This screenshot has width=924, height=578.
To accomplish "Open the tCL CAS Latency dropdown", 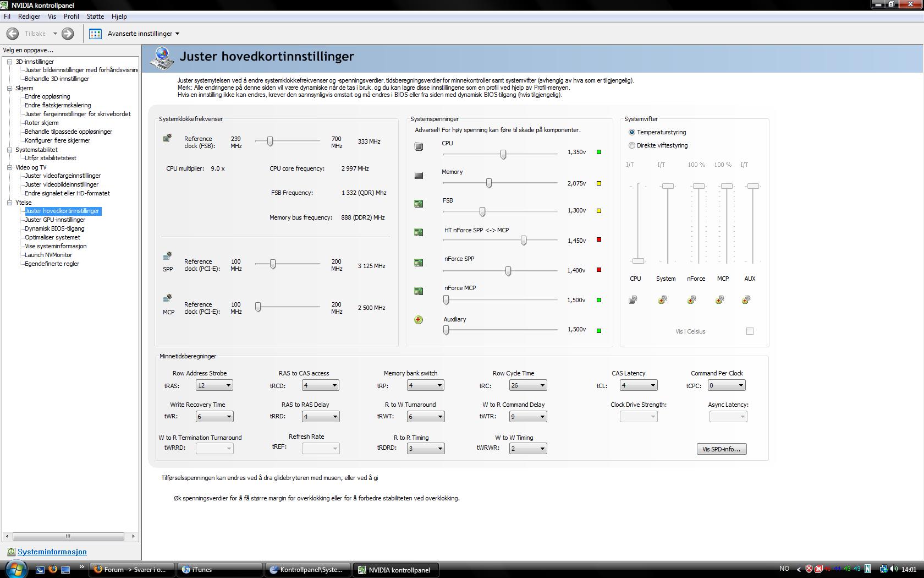I will [639, 385].
